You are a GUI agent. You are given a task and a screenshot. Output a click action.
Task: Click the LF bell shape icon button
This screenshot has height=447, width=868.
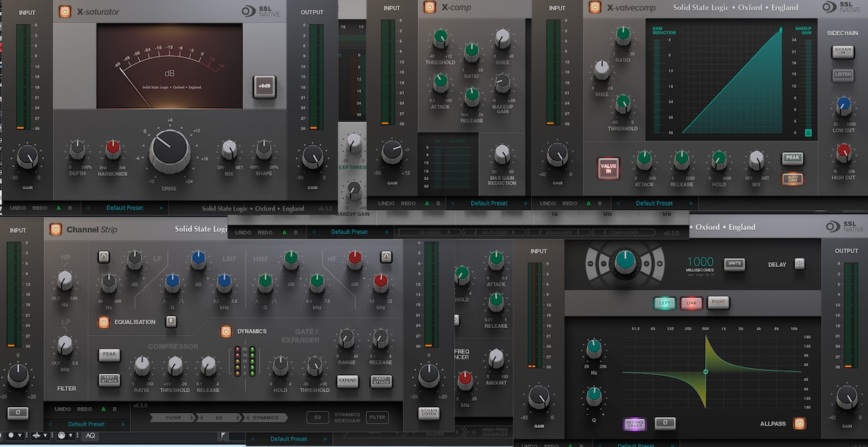coord(104,257)
